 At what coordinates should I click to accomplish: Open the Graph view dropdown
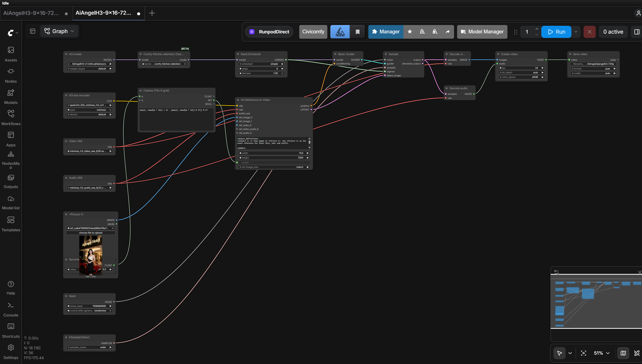(x=59, y=31)
